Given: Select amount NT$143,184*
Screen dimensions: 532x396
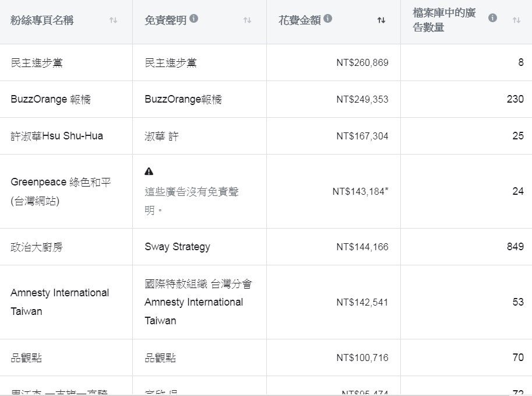Looking at the screenshot, I should (360, 191).
